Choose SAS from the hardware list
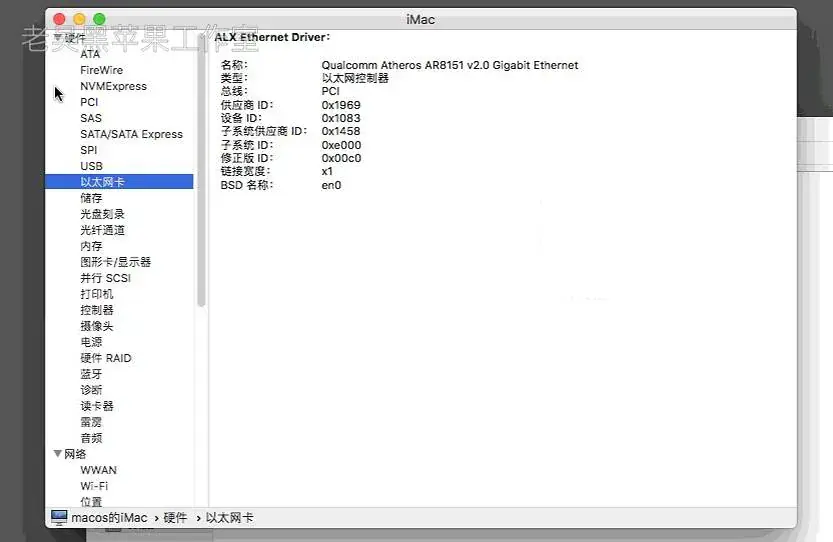The width and height of the screenshot is (833, 542). tap(91, 118)
